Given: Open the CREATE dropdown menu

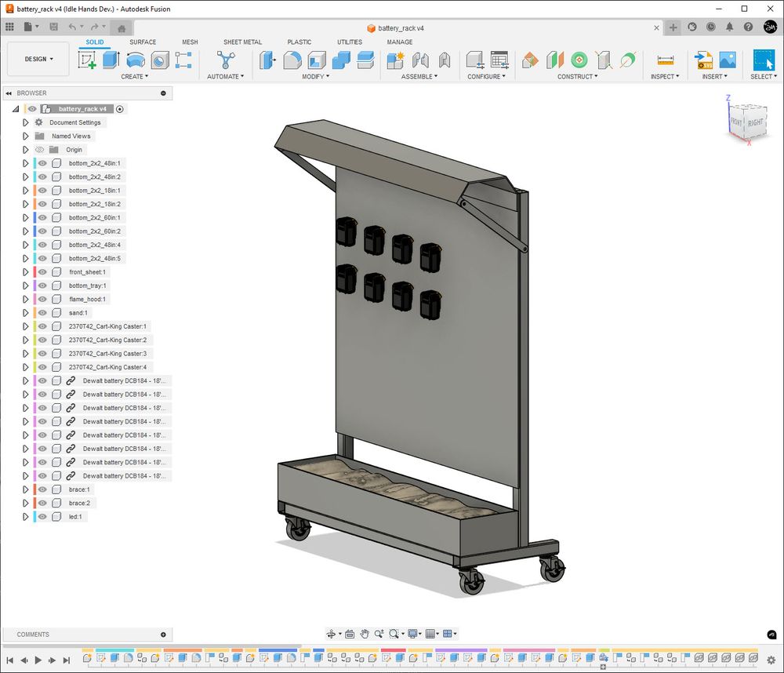Looking at the screenshot, I should pos(135,77).
